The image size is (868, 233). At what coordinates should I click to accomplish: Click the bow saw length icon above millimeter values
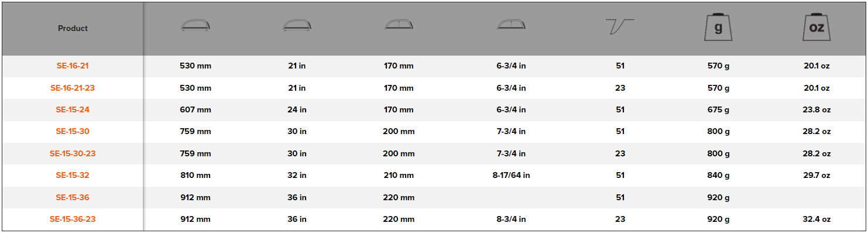[195, 25]
